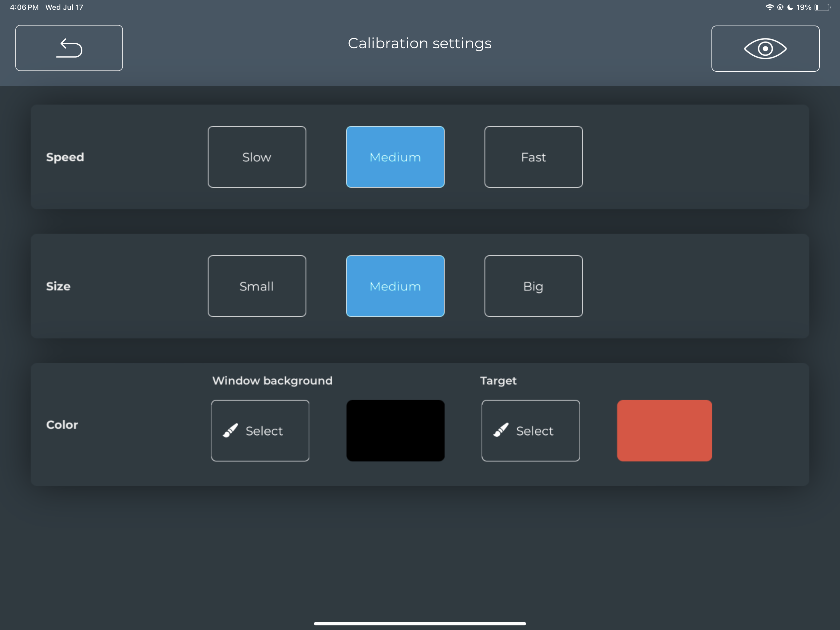840x630 pixels.
Task: Deselect the Medium speed setting
Action: coord(395,157)
